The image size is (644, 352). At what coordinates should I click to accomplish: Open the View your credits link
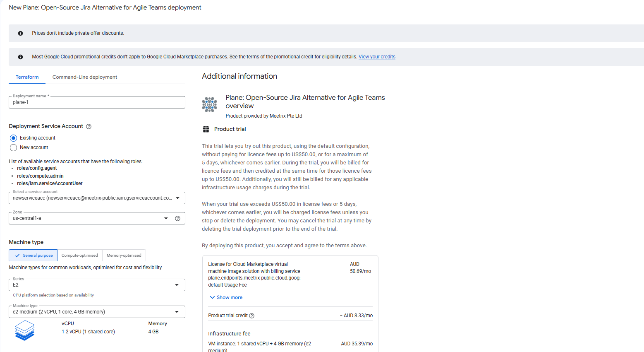[x=377, y=57]
